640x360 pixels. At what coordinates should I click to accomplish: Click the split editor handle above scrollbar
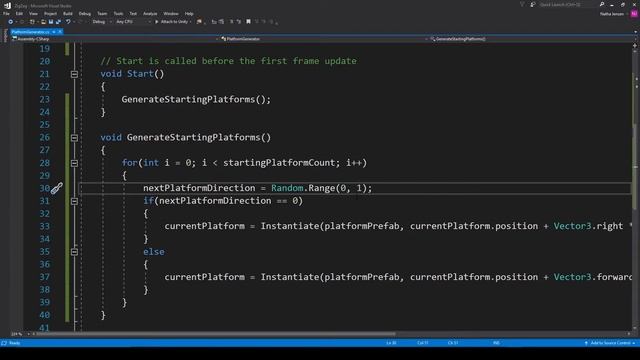(635, 45)
